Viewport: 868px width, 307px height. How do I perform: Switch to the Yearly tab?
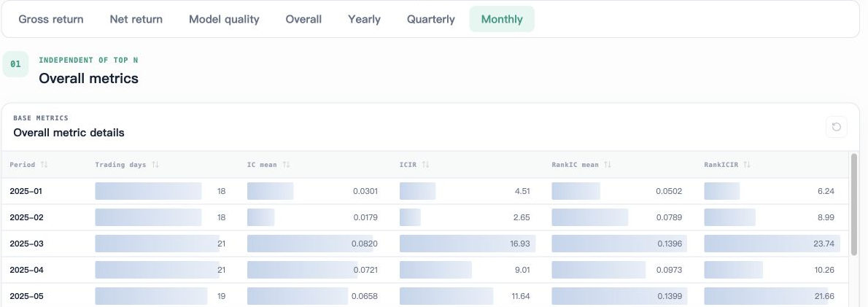364,20
